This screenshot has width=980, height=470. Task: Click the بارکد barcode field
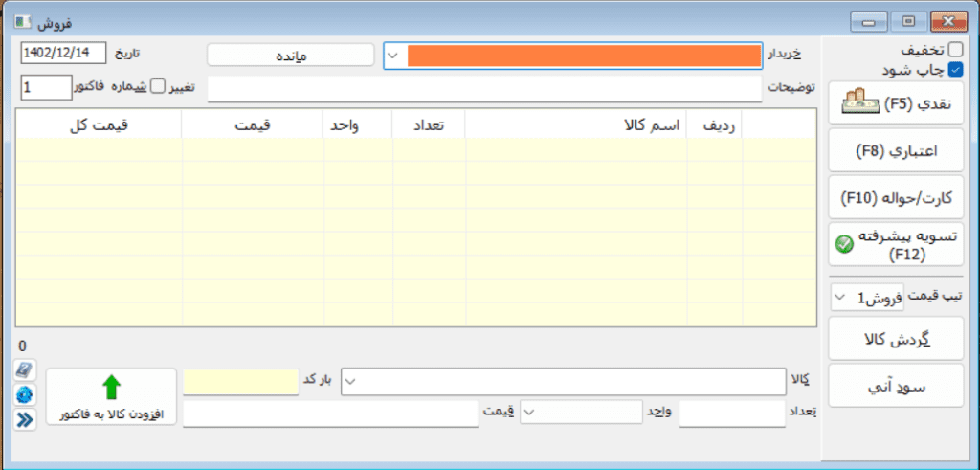coord(241,382)
